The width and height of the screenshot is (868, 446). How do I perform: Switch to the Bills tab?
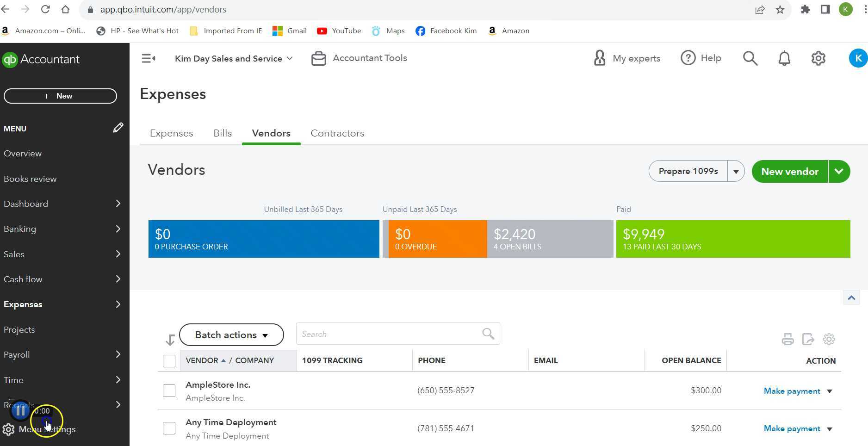click(223, 133)
